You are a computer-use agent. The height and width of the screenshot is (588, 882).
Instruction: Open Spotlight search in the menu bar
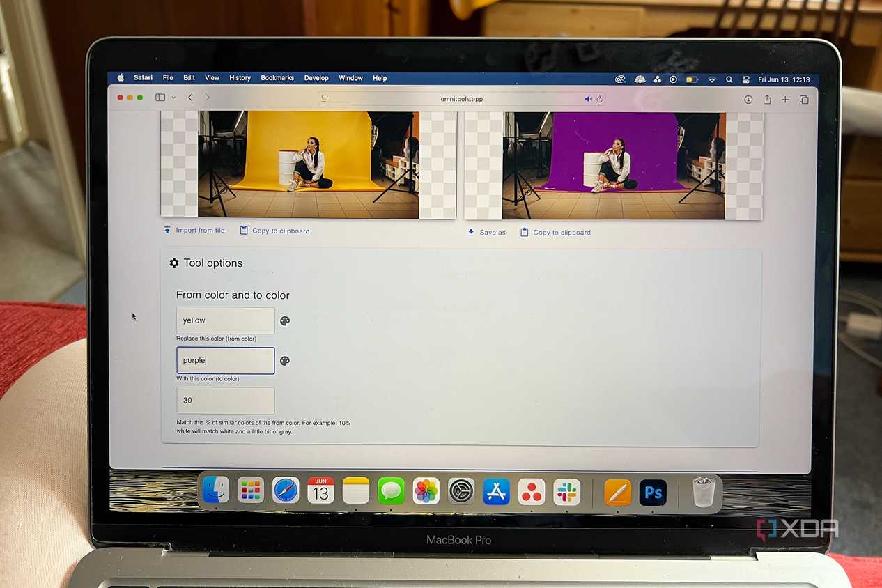coord(729,79)
